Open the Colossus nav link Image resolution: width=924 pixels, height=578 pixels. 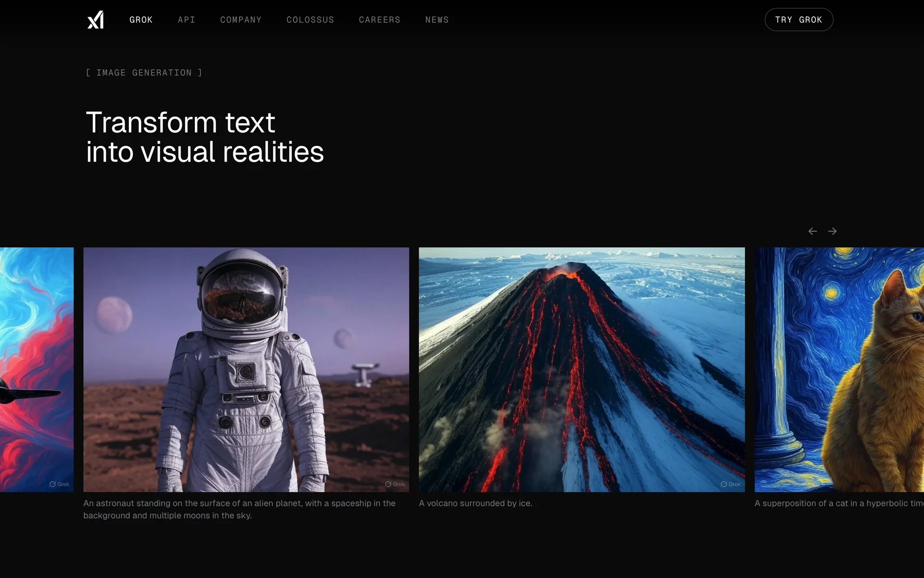point(310,20)
